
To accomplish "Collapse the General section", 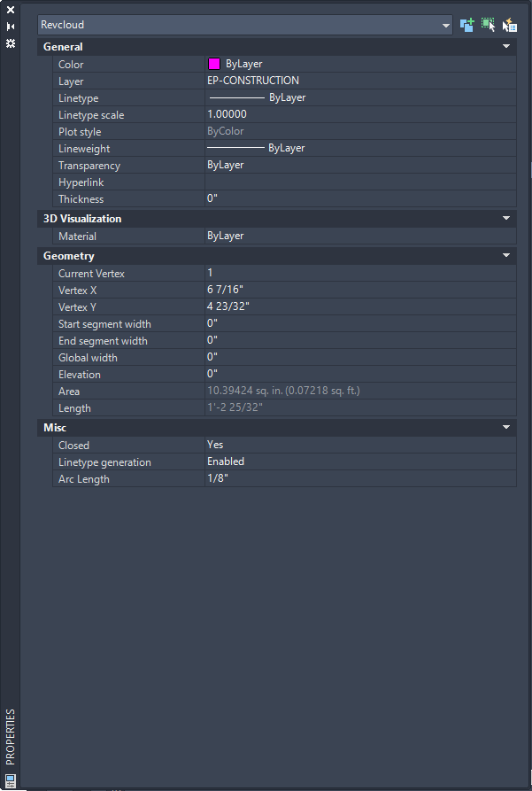I will pyautogui.click(x=506, y=47).
